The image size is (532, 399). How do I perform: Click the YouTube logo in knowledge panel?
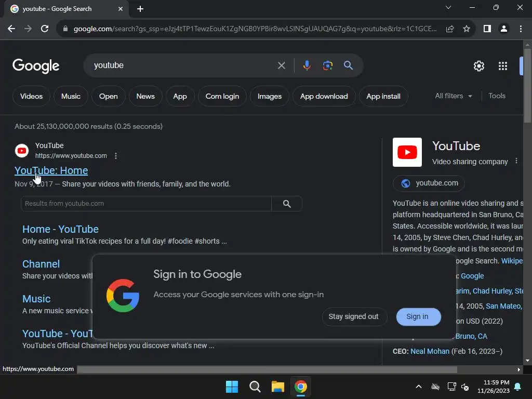407,152
